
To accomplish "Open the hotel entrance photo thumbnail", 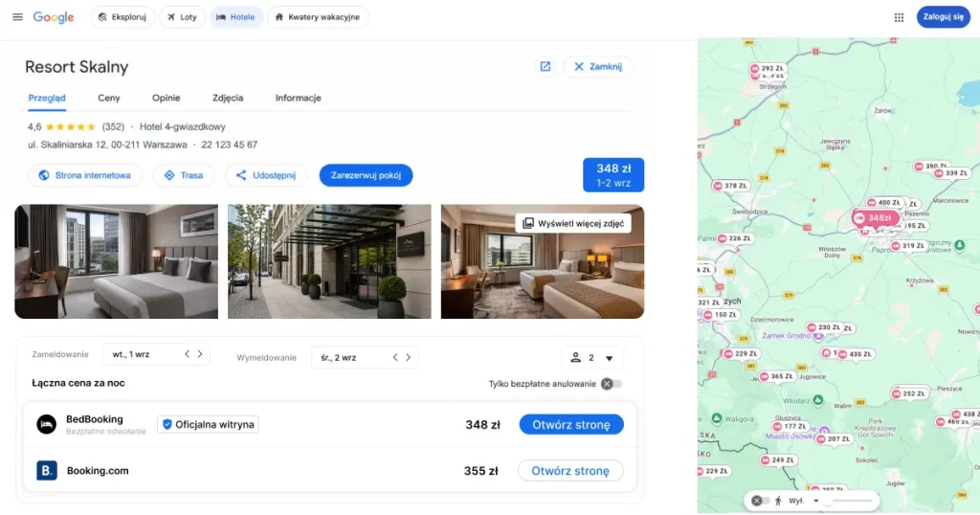I will (329, 261).
